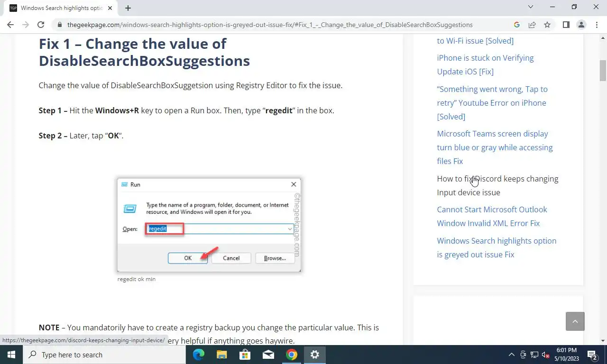Show hidden system tray icons
Screen dimensions: 607x364
[x=511, y=355]
